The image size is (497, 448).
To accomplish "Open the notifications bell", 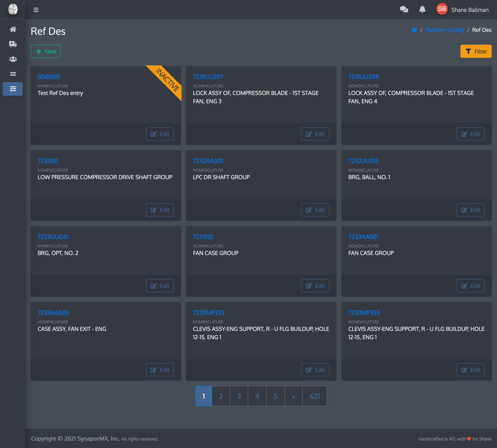I will pyautogui.click(x=422, y=10).
